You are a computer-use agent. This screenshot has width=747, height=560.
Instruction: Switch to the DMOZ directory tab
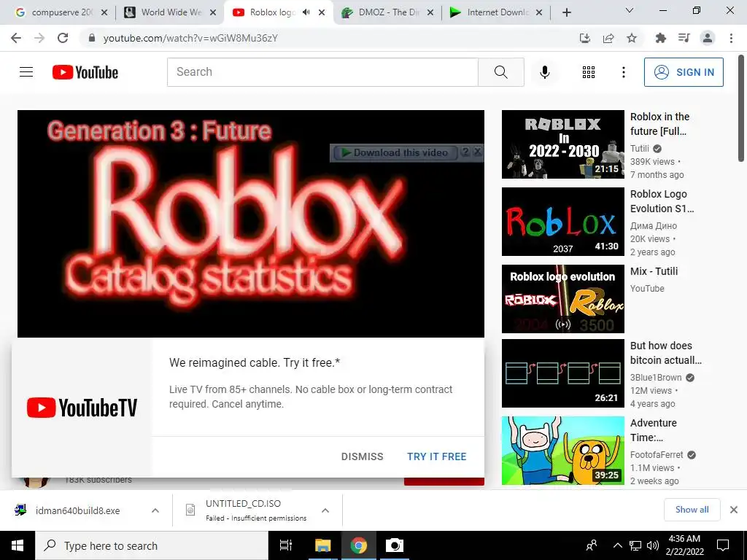pos(388,12)
